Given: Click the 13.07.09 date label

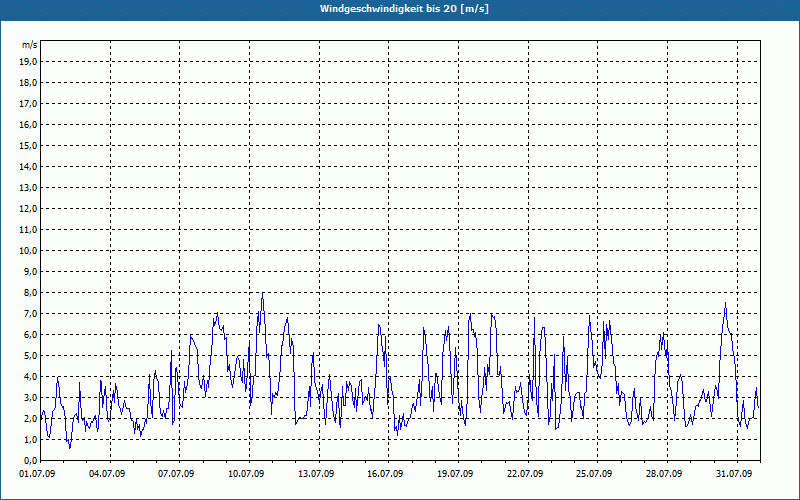Looking at the screenshot, I should 316,474.
